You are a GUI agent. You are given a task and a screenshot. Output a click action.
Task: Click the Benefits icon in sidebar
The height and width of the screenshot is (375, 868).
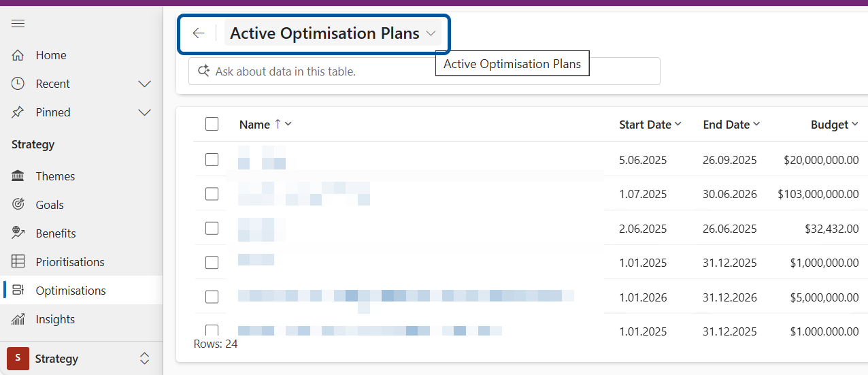[18, 233]
